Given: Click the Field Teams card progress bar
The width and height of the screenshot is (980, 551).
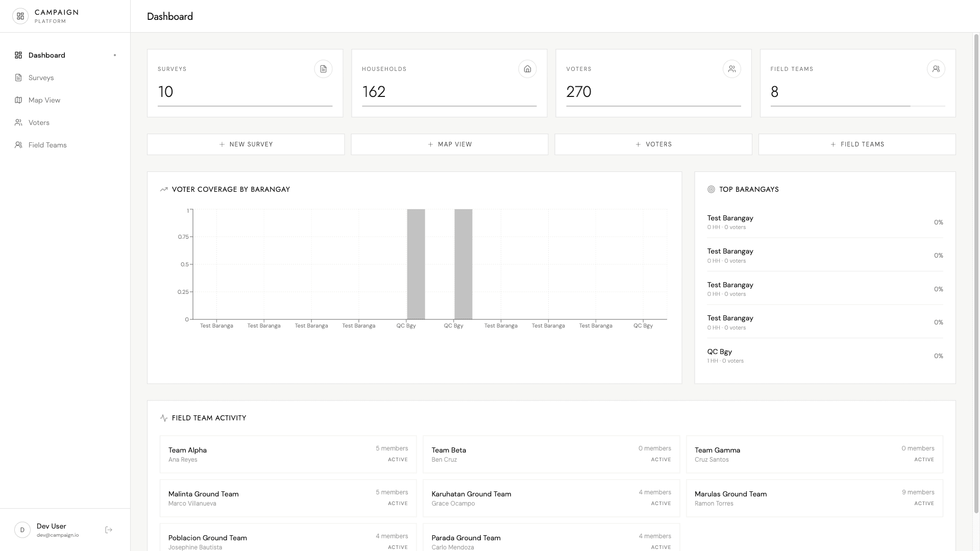Looking at the screenshot, I should (857, 106).
